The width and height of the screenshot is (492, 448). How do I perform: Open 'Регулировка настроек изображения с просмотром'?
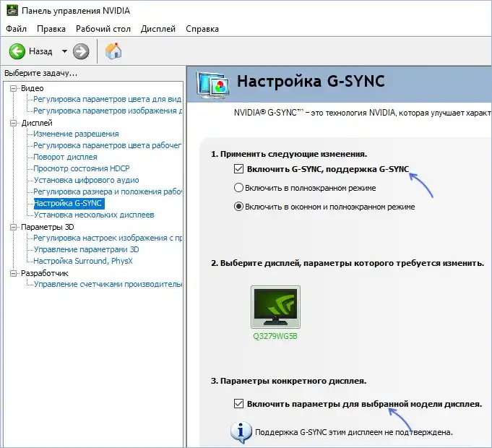coord(108,238)
